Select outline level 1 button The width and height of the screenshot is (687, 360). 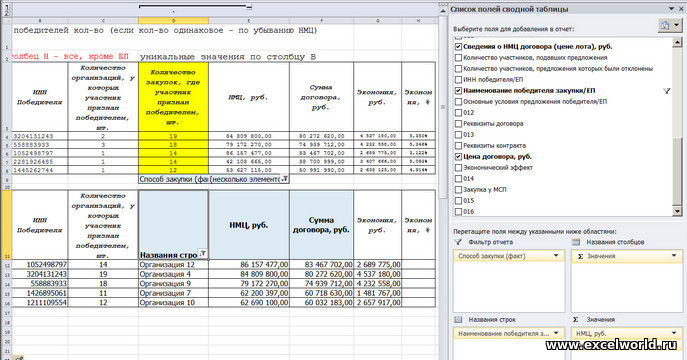6,6
